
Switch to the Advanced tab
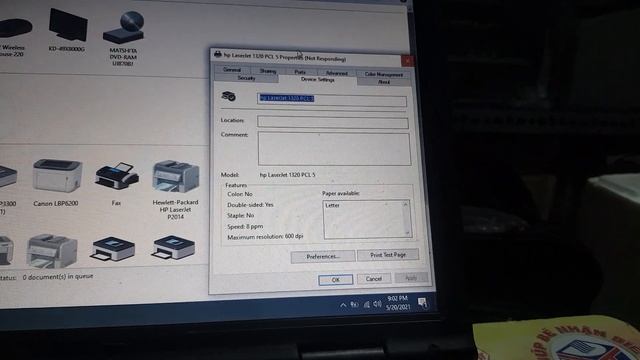click(337, 73)
